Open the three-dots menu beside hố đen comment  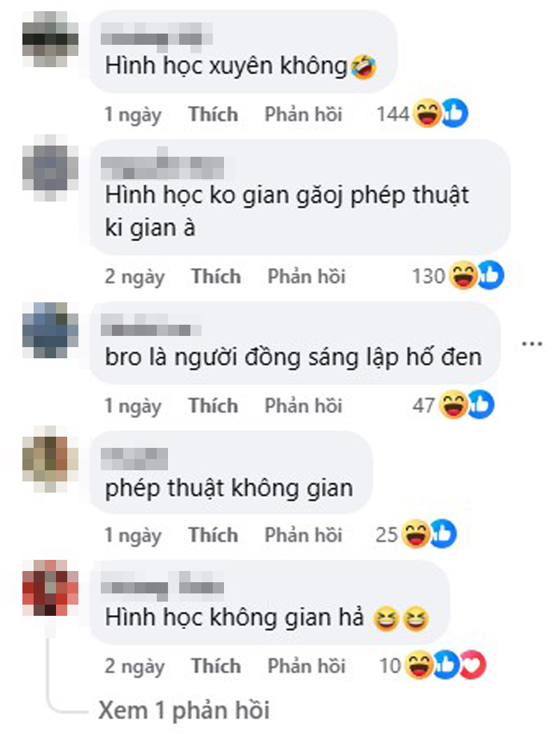coord(532,344)
